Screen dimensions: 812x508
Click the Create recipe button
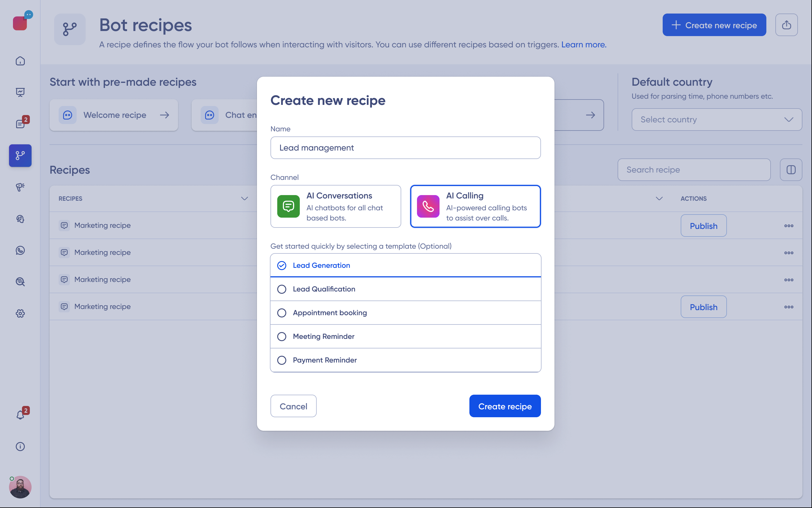[505, 406]
